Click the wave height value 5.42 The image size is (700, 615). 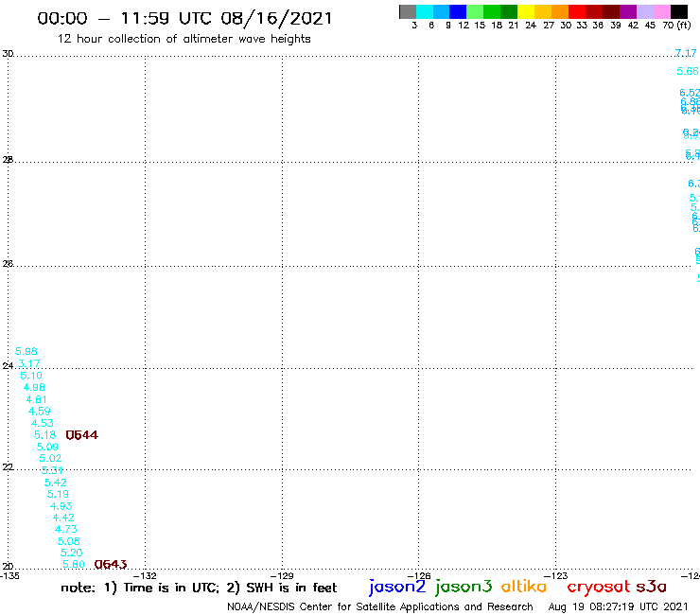pos(56,483)
